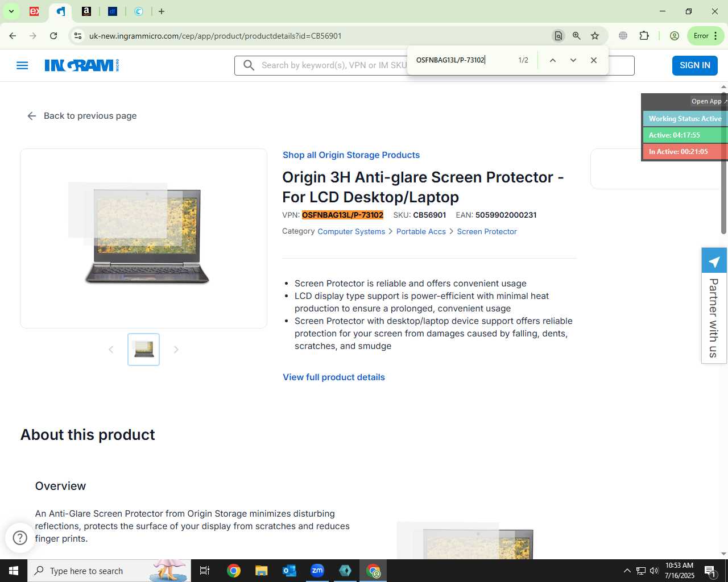Viewport: 728px width, 582px height.
Task: Click the previous image carousel arrow
Action: (111, 350)
